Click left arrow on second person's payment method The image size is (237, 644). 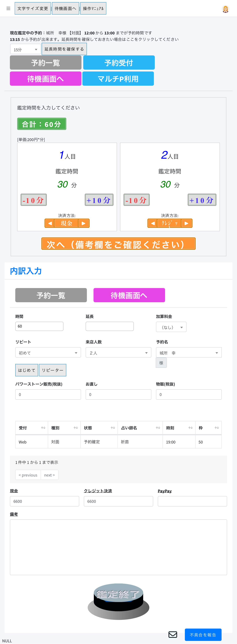[x=153, y=223]
